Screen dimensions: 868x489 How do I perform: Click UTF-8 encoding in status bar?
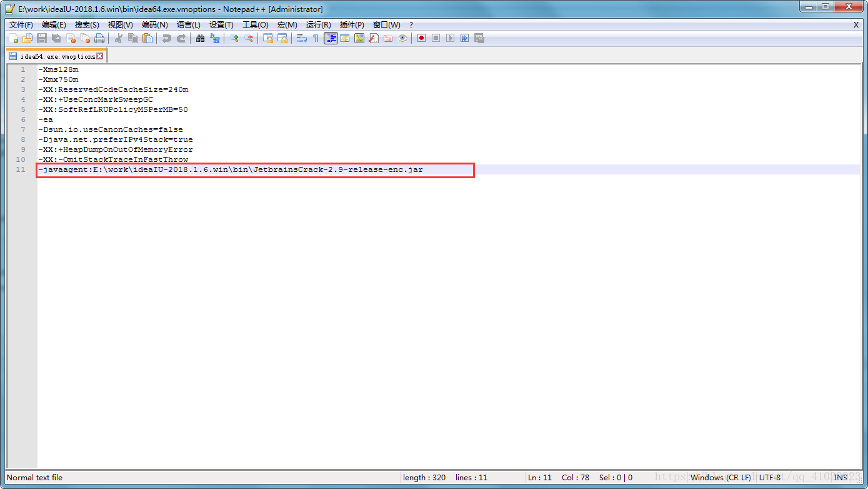click(770, 477)
